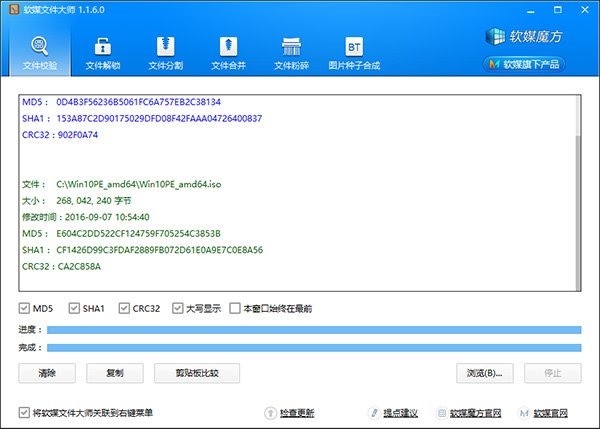Open the 文件粉碎 file shredder tool

coord(291,53)
